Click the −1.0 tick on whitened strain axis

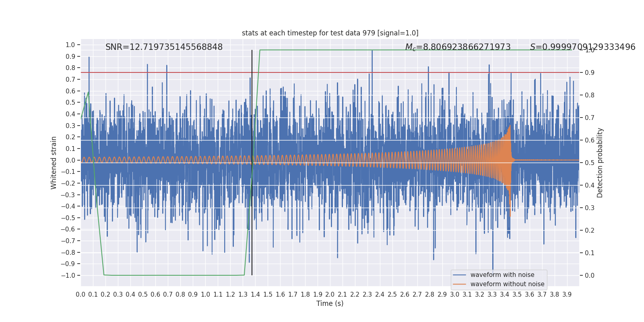(68, 275)
